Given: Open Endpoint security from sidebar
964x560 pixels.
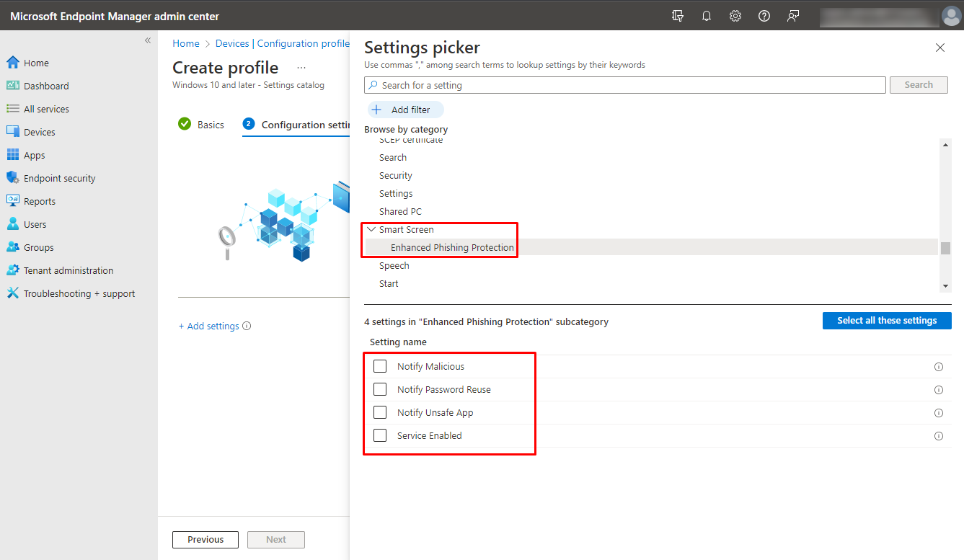Looking at the screenshot, I should [59, 178].
